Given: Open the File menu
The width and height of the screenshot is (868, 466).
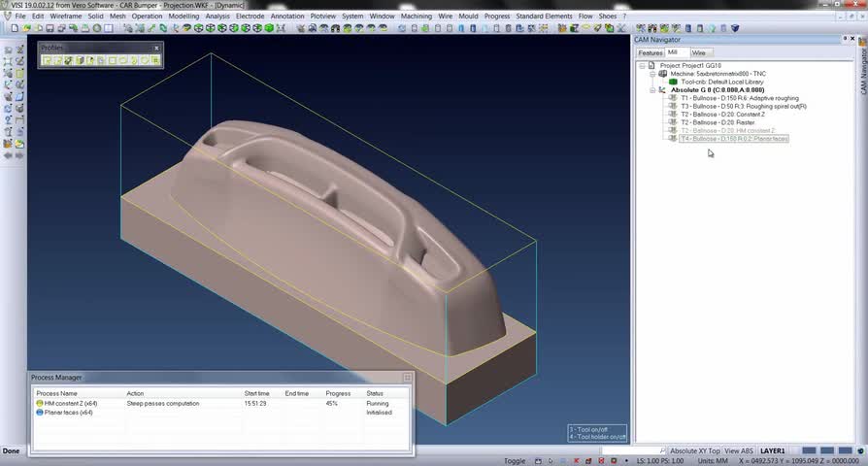Looking at the screenshot, I should pyautogui.click(x=20, y=17).
